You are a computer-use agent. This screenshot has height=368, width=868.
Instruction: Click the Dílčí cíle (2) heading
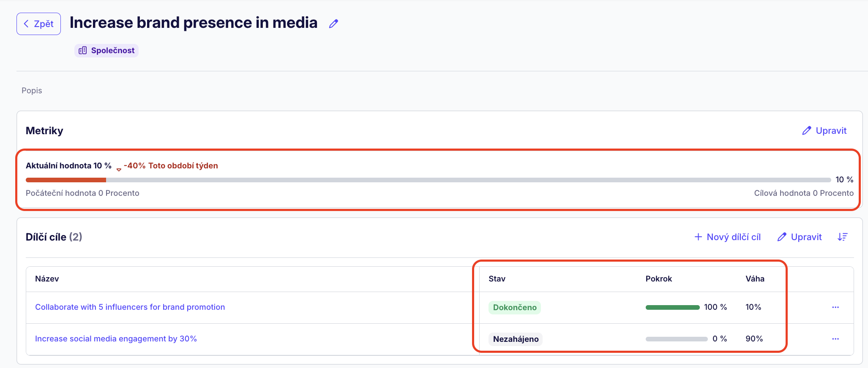coord(54,237)
